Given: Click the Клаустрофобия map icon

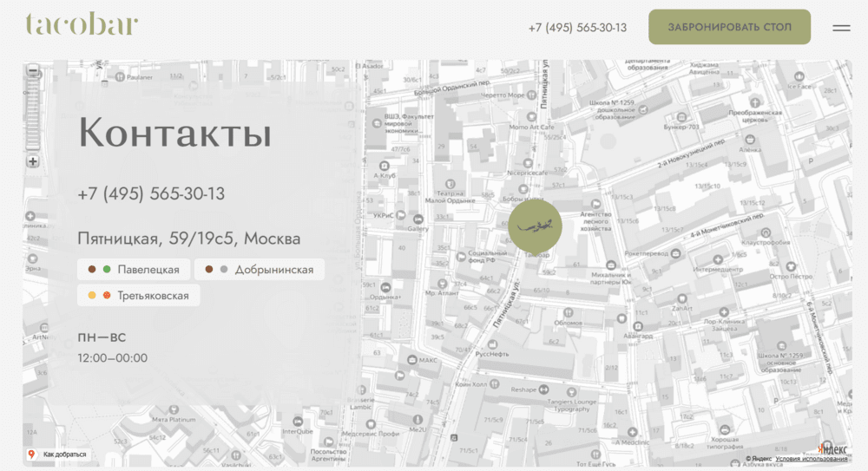Looking at the screenshot, I should (x=765, y=232).
